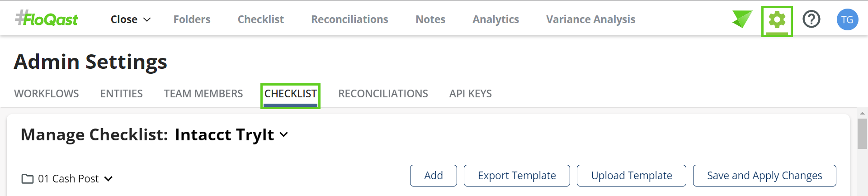The image size is (868, 196).
Task: Open Notes from the top navigation
Action: coord(430,19)
